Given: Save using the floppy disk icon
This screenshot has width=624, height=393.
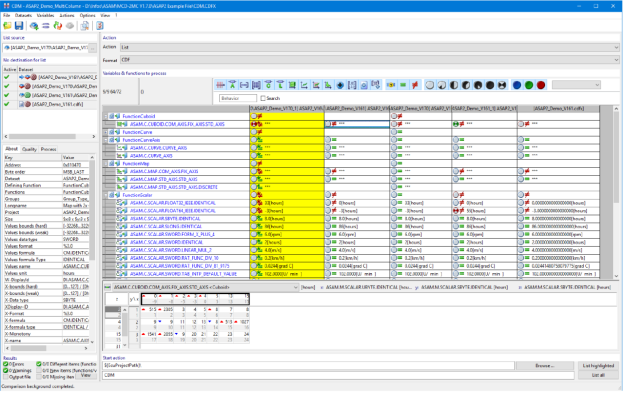Looking at the screenshot, I should click(x=19, y=26).
